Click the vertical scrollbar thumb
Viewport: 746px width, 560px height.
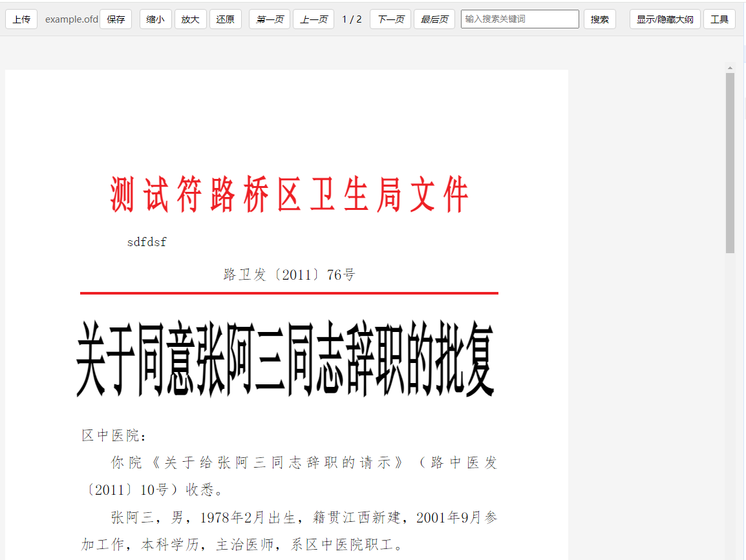click(x=730, y=163)
